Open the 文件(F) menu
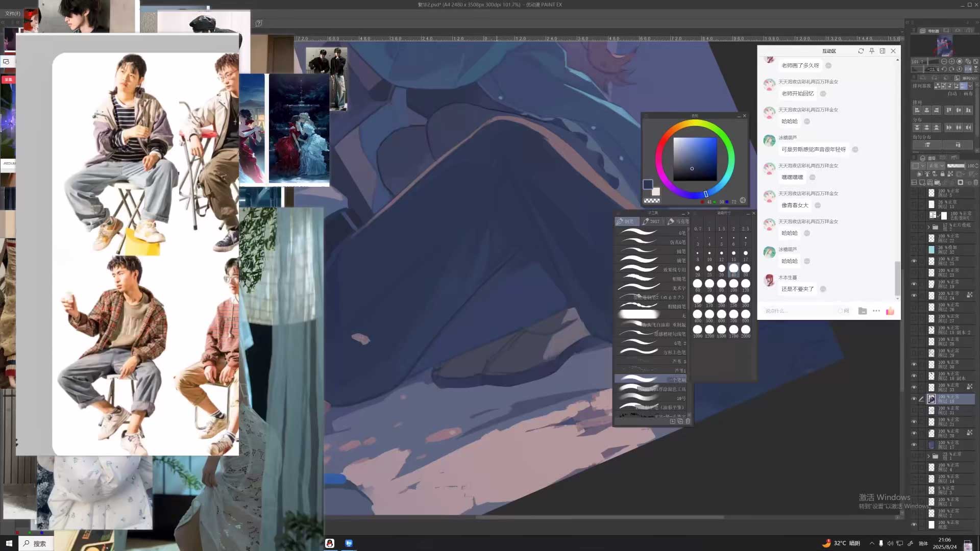980x551 pixels. pyautogui.click(x=13, y=14)
